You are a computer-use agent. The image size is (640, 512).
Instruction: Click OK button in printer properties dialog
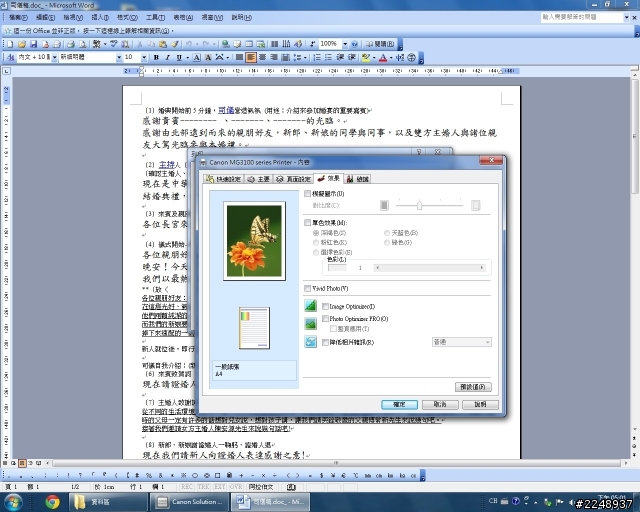pos(399,404)
